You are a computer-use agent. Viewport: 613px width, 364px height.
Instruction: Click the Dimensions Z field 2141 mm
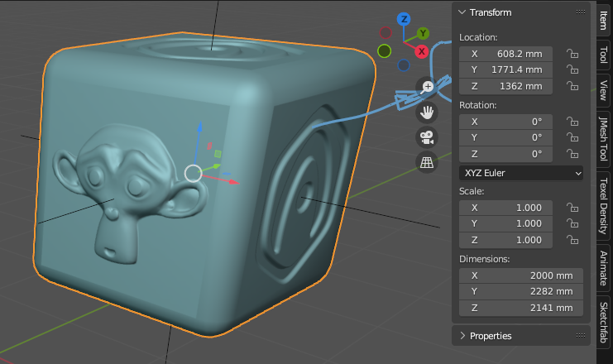pos(520,308)
